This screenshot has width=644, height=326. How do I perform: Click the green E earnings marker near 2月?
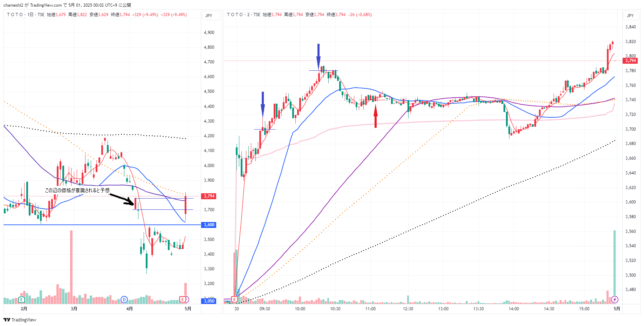point(21,299)
